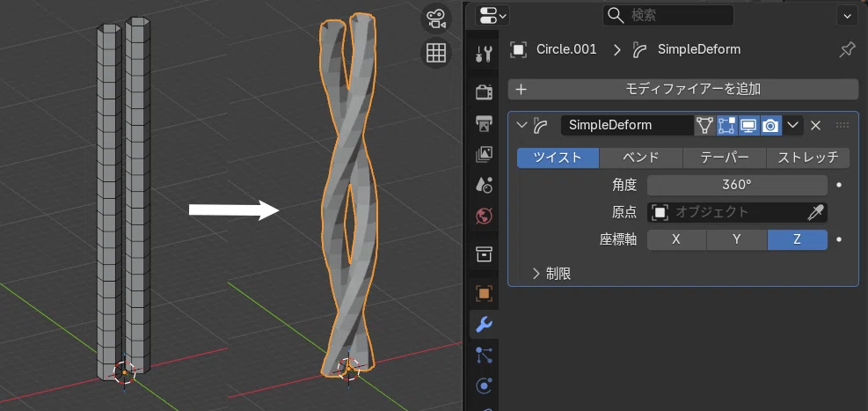Switch to ツイスト deform mode
This screenshot has height=411, width=868.
[x=558, y=158]
